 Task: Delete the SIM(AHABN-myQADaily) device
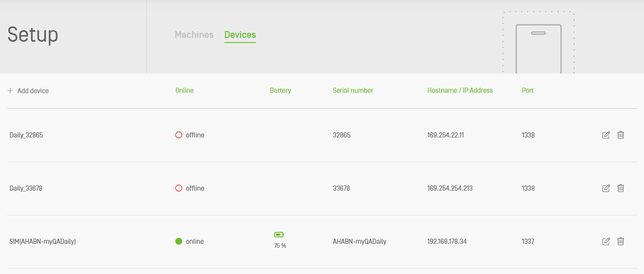621,241
